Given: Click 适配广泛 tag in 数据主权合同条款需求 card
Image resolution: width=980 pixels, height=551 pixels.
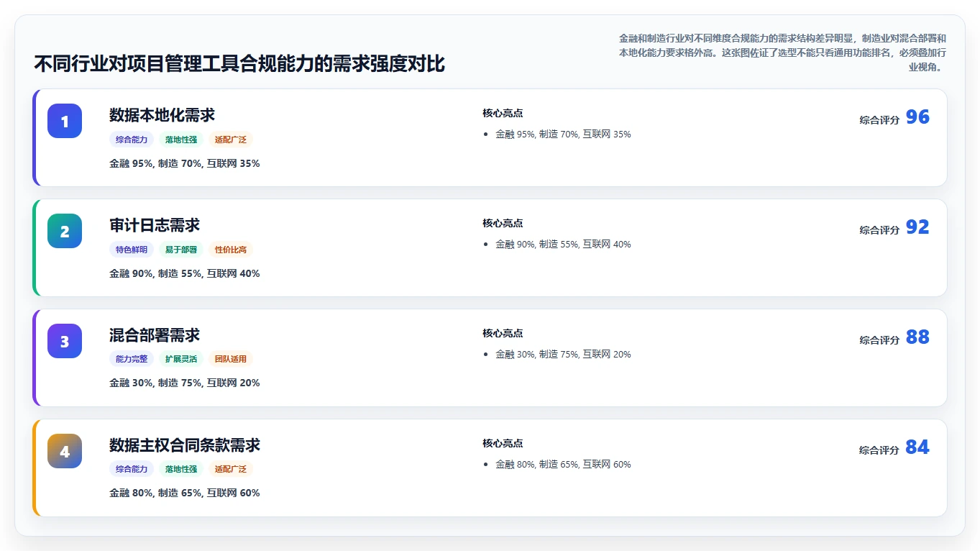Looking at the screenshot, I should tap(231, 469).
